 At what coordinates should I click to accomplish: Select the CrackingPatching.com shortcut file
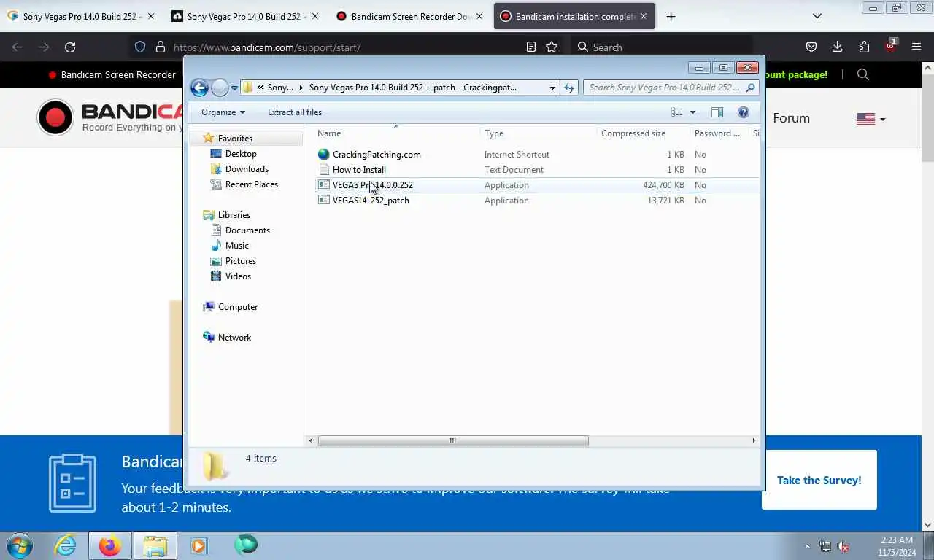[x=377, y=155]
